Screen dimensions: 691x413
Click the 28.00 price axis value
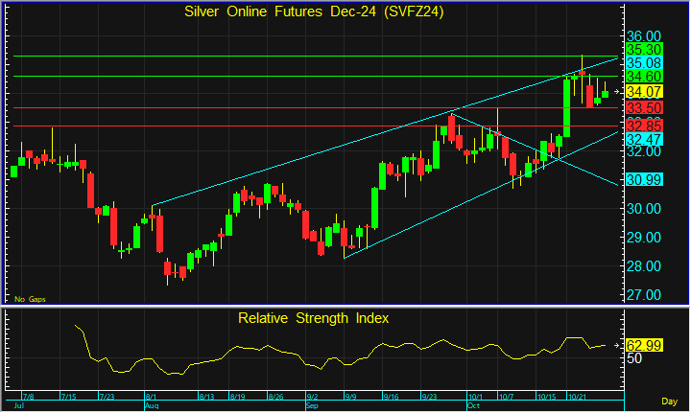[644, 266]
